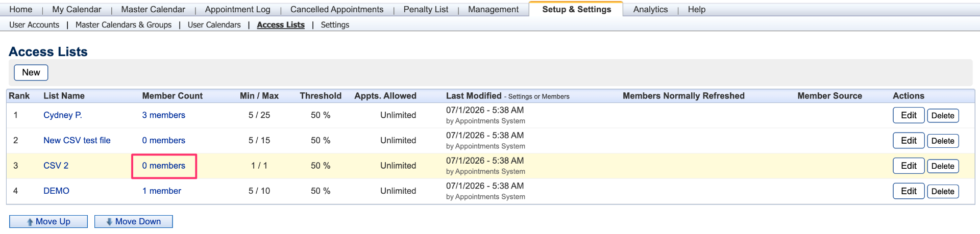Open the User Accounts submenu
Image resolution: width=980 pixels, height=234 pixels.
(x=34, y=24)
